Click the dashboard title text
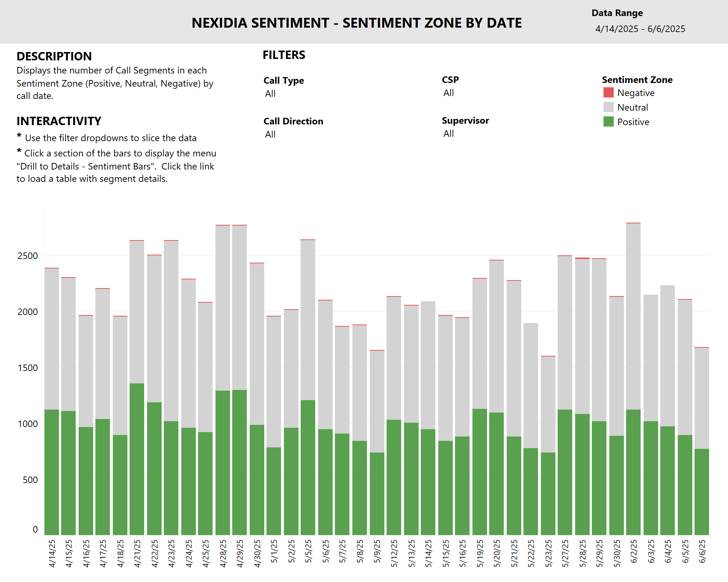 (357, 23)
